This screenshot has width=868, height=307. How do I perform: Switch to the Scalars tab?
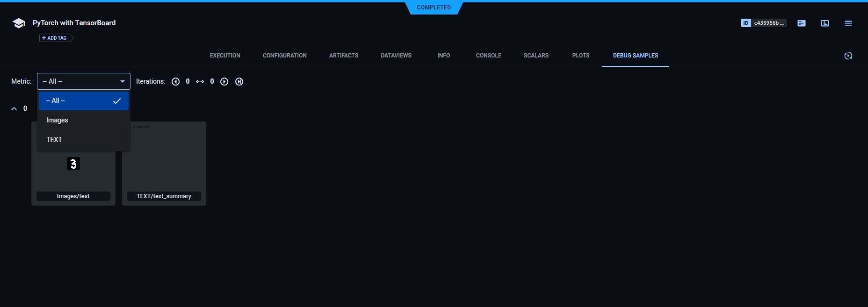pos(536,56)
